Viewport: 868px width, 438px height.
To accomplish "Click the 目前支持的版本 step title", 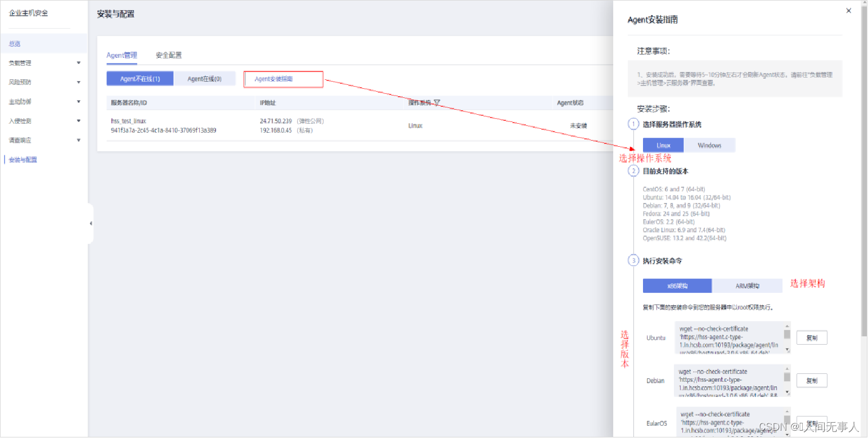I will [x=665, y=171].
